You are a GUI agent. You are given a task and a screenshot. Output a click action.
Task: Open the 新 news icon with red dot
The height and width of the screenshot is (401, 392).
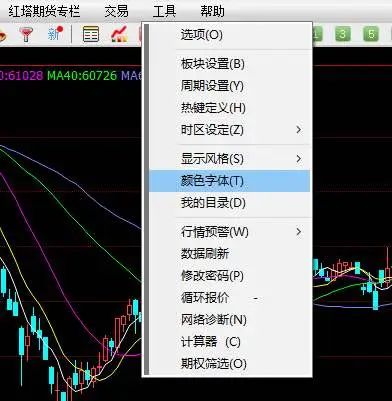click(55, 34)
